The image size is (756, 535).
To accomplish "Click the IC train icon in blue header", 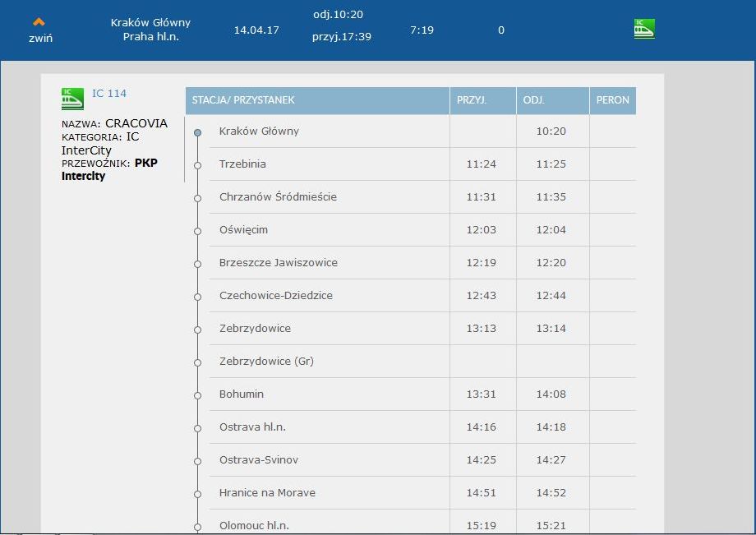I will point(644,29).
